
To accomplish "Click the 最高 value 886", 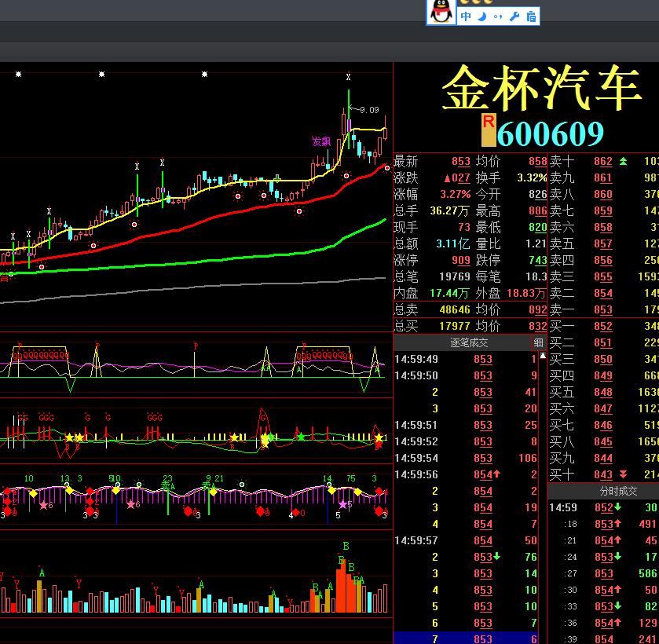I will 537,210.
